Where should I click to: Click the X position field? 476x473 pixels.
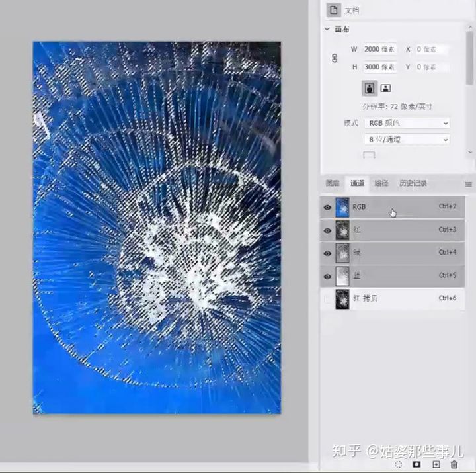pos(431,49)
